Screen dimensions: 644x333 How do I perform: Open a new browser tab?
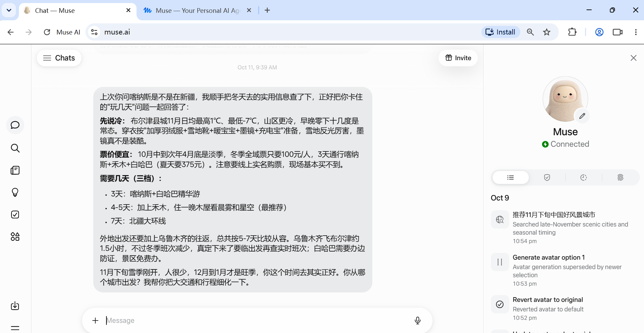click(x=267, y=10)
